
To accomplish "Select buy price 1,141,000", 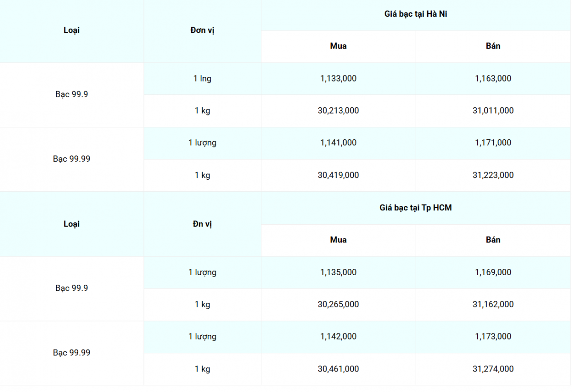I will [338, 143].
